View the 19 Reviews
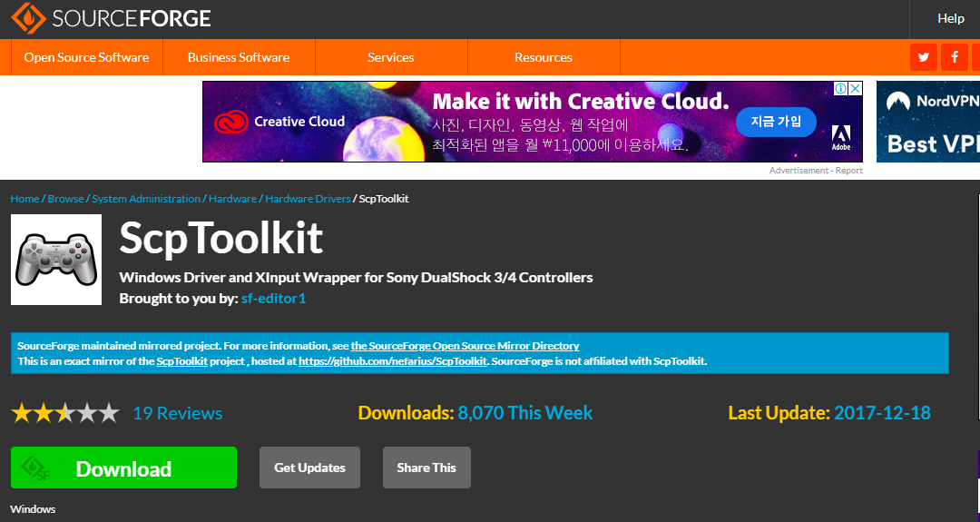The height and width of the screenshot is (522, 980). tap(178, 413)
